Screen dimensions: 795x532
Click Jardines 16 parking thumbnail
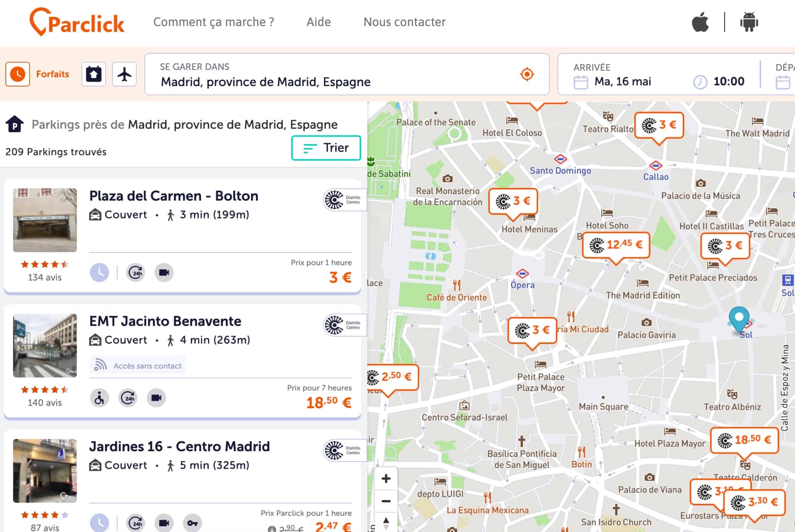point(45,471)
